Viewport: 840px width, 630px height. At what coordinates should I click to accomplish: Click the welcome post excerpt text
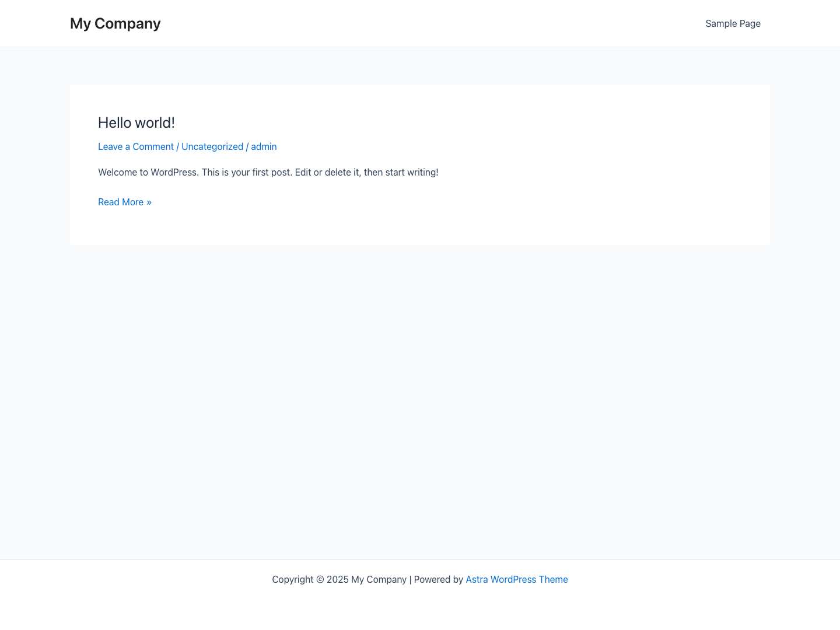[x=268, y=172]
